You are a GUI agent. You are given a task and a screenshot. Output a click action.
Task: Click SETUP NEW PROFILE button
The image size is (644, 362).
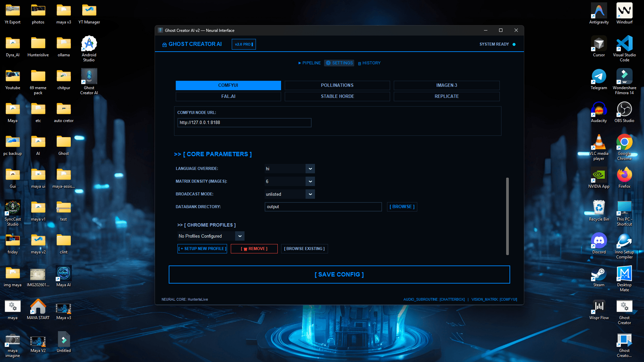click(202, 249)
